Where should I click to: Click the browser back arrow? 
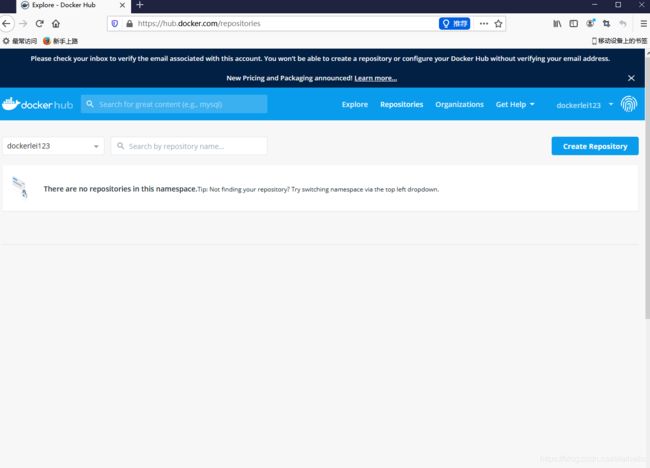tap(6, 24)
